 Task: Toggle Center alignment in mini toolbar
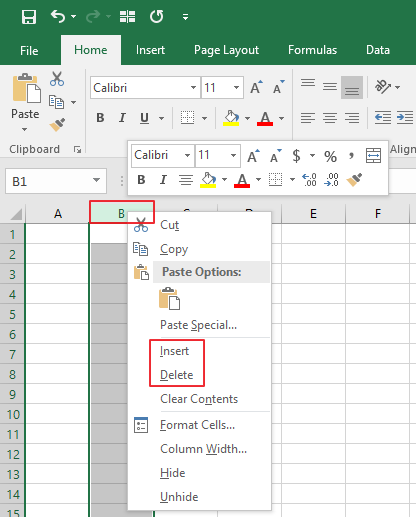point(186,180)
